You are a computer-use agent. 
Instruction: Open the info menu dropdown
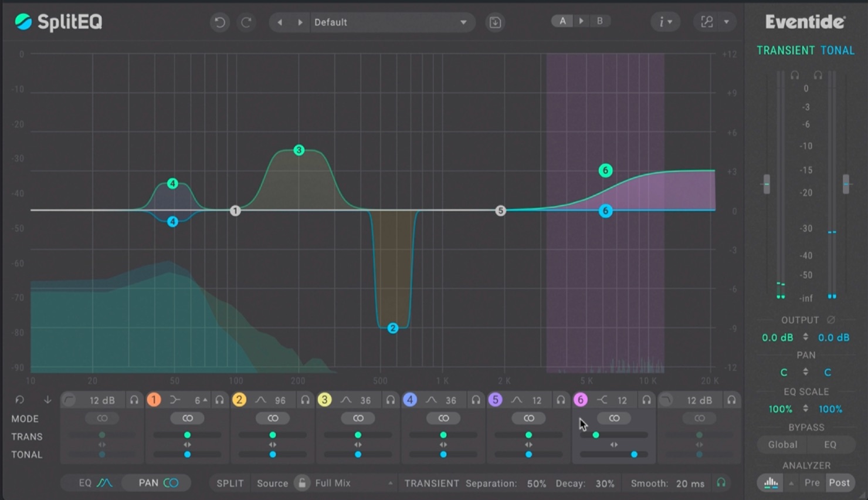pyautogui.click(x=665, y=22)
